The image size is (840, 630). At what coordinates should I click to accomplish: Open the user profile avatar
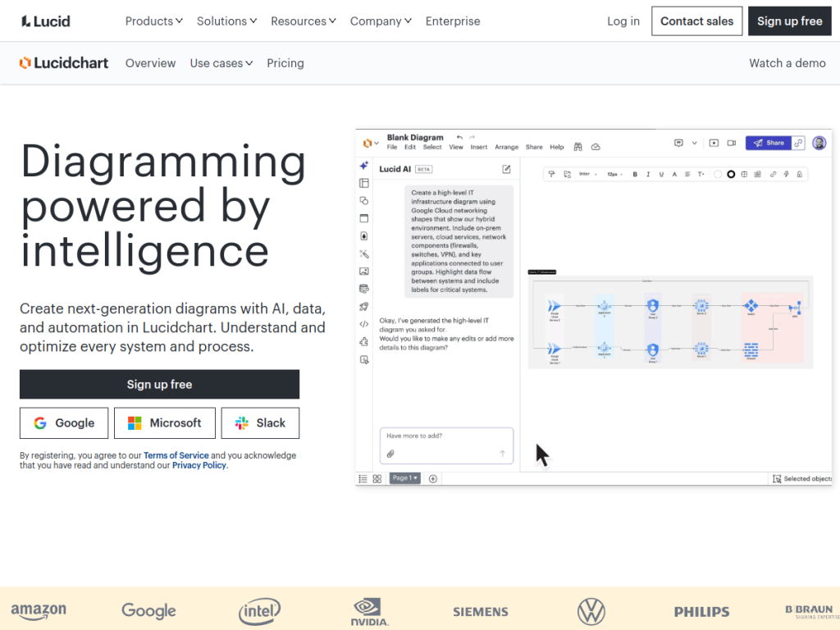(819, 143)
